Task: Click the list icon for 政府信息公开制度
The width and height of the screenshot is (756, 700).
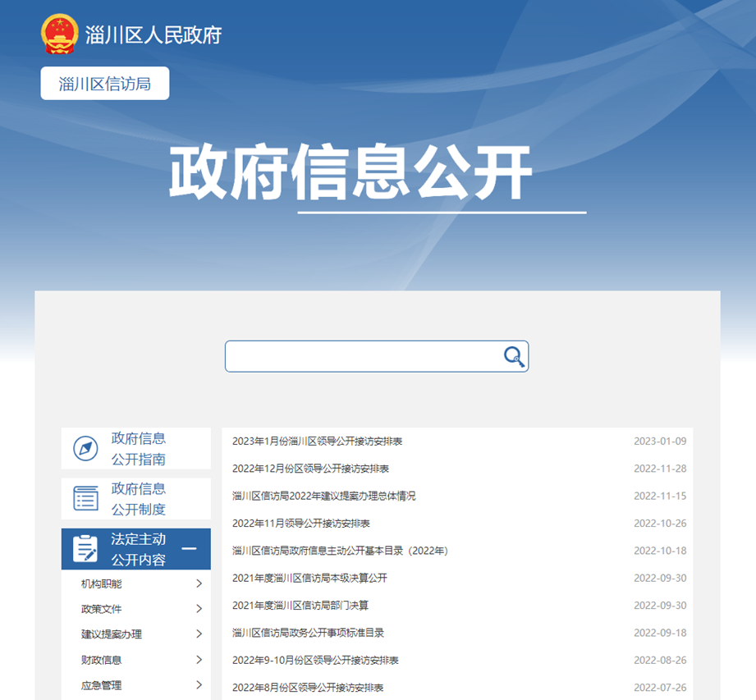Action: pyautogui.click(x=85, y=498)
